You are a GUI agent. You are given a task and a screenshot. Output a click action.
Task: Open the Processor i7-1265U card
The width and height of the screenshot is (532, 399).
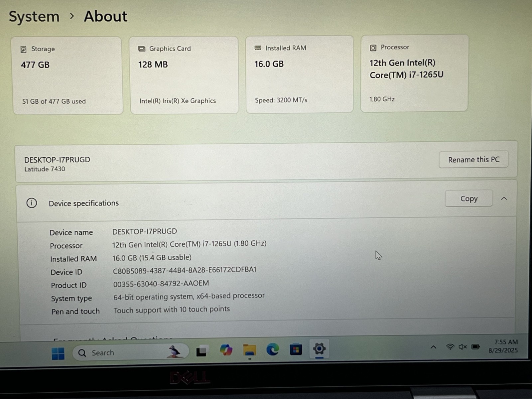tap(415, 73)
